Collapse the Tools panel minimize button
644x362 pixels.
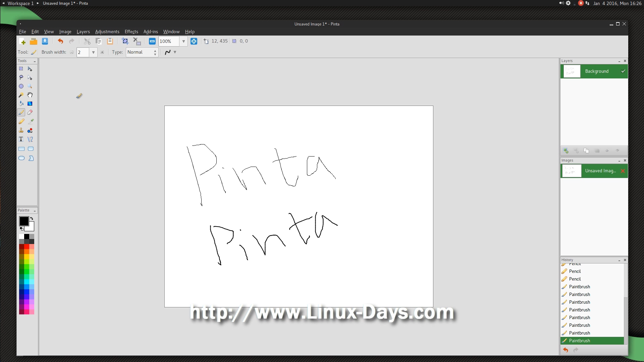[x=35, y=61]
